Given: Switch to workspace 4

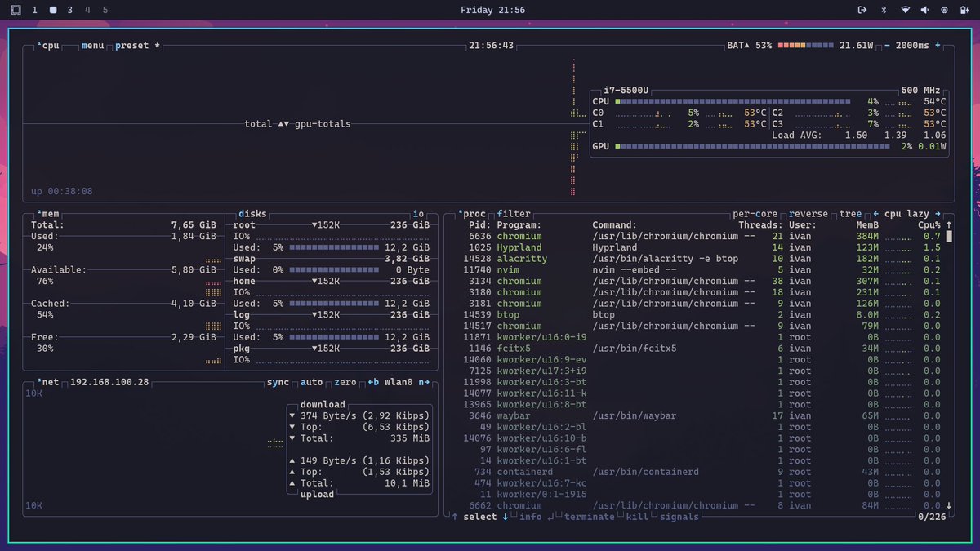Looking at the screenshot, I should (x=87, y=10).
